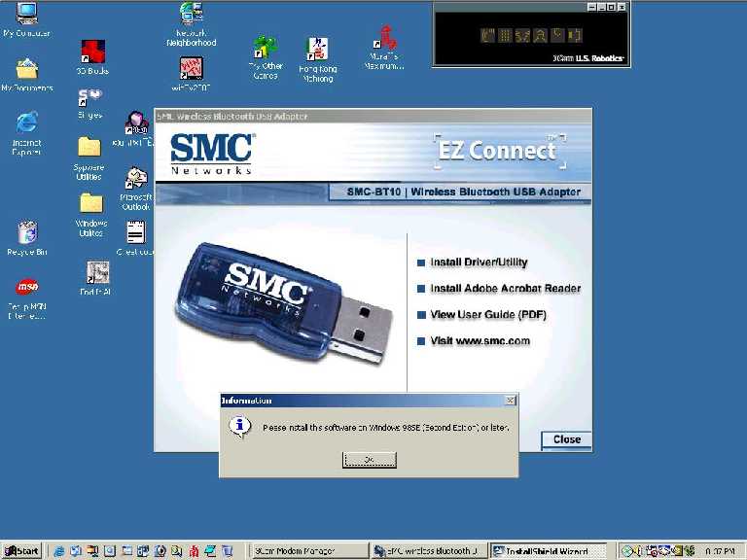Open the purple shortcut left of SMC window
The image size is (747, 560).
136,128
